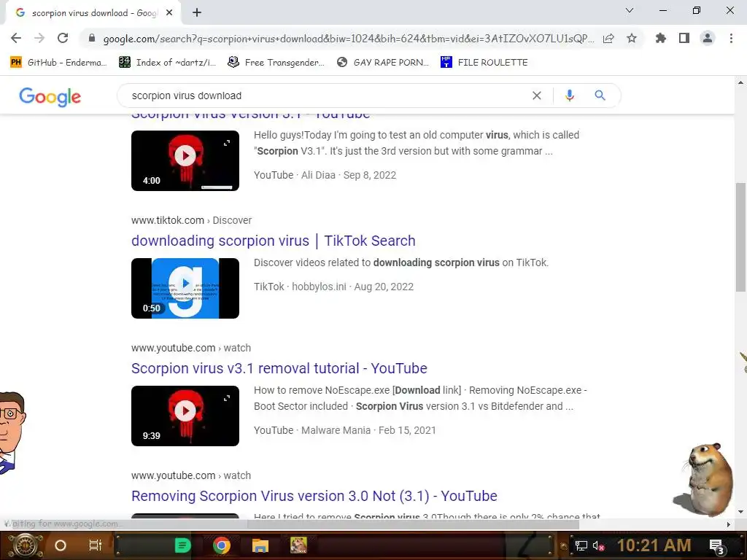Play the 0:50 TikTok video thumbnail

185,288
